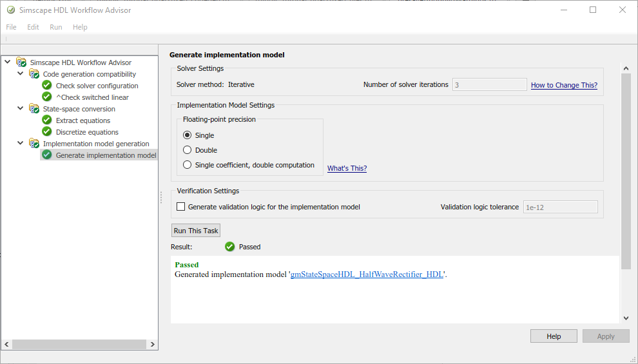Image resolution: width=638 pixels, height=364 pixels.
Task: Click the State-space conversion folder icon
Action: click(34, 109)
